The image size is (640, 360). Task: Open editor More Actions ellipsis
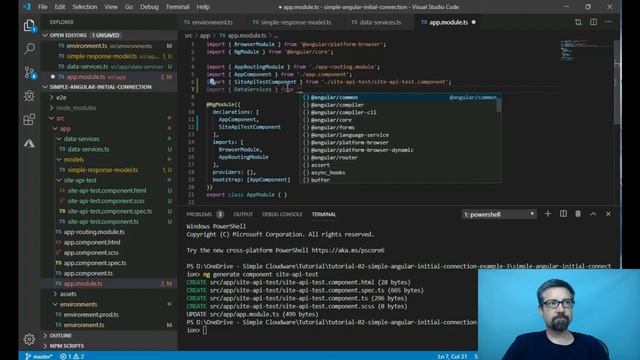[x=609, y=22]
